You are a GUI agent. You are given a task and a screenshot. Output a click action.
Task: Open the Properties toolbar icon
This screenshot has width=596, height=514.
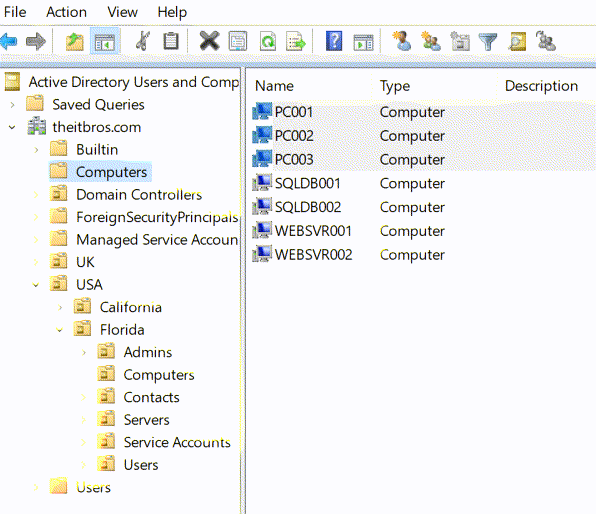point(238,41)
